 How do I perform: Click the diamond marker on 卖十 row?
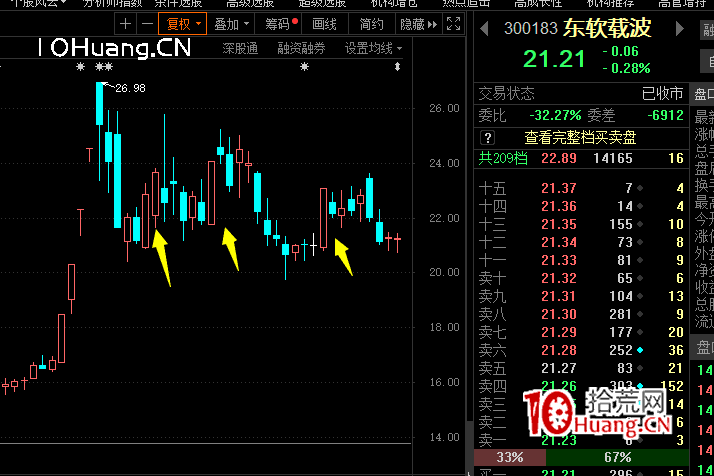(x=640, y=278)
